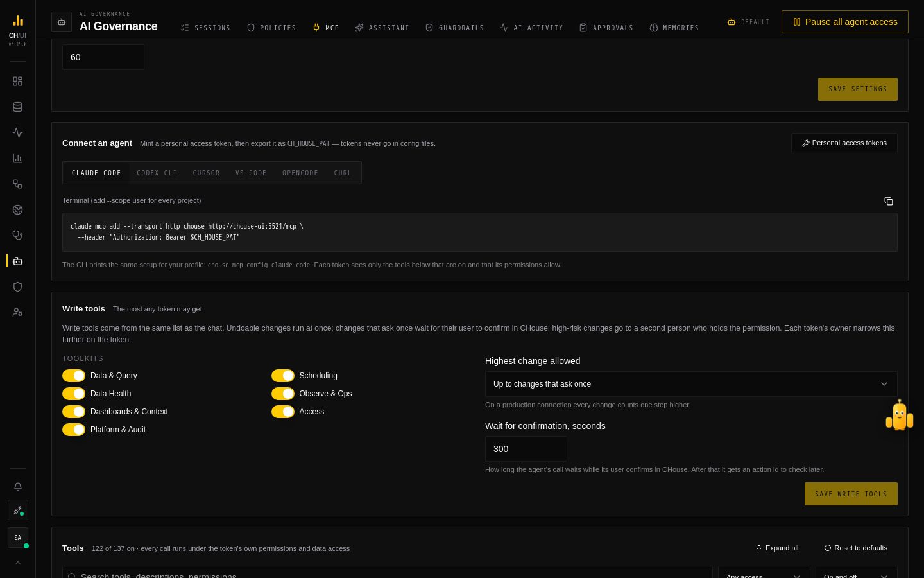
Task: Open the SA user avatar menu
Action: pyautogui.click(x=18, y=538)
